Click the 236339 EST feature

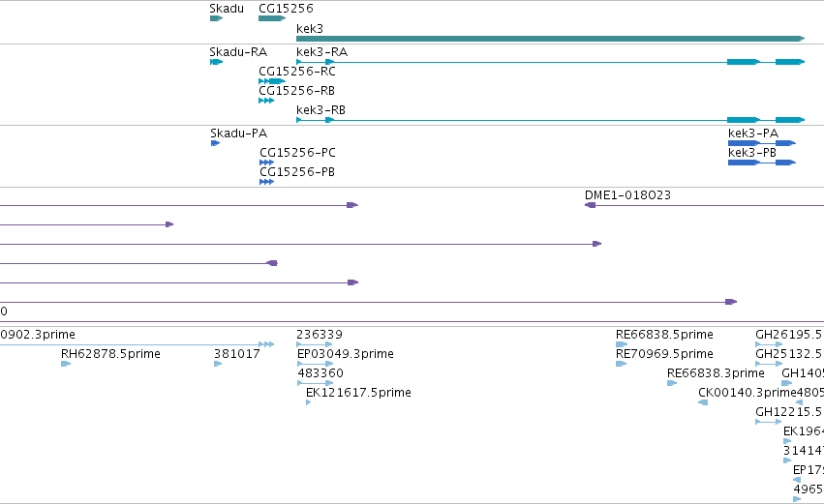(315, 344)
